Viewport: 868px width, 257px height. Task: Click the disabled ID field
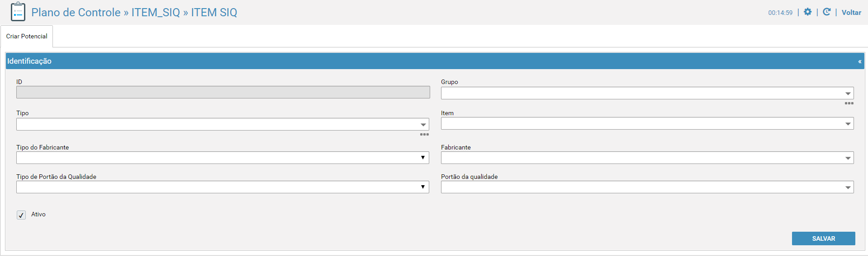click(223, 92)
